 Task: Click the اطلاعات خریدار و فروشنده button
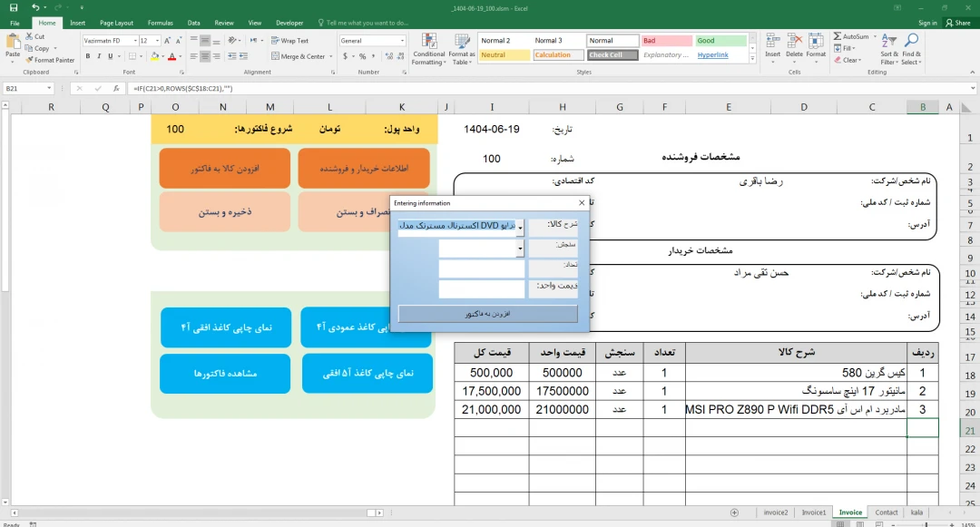pyautogui.click(x=364, y=168)
